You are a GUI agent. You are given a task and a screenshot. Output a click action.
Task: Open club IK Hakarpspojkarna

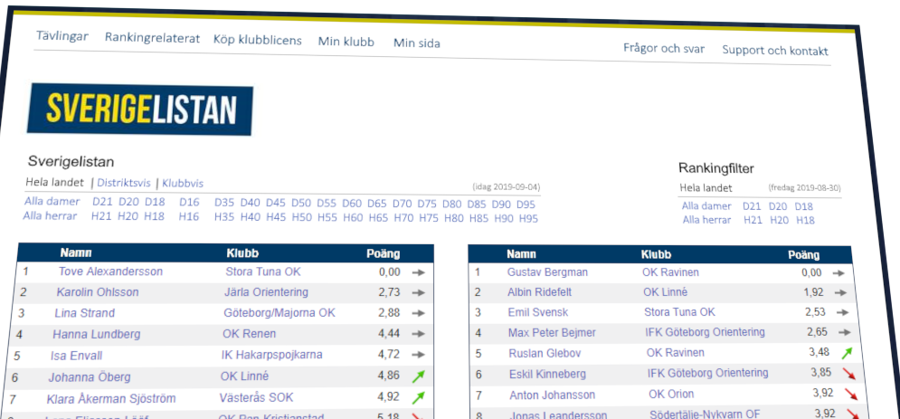(x=272, y=355)
